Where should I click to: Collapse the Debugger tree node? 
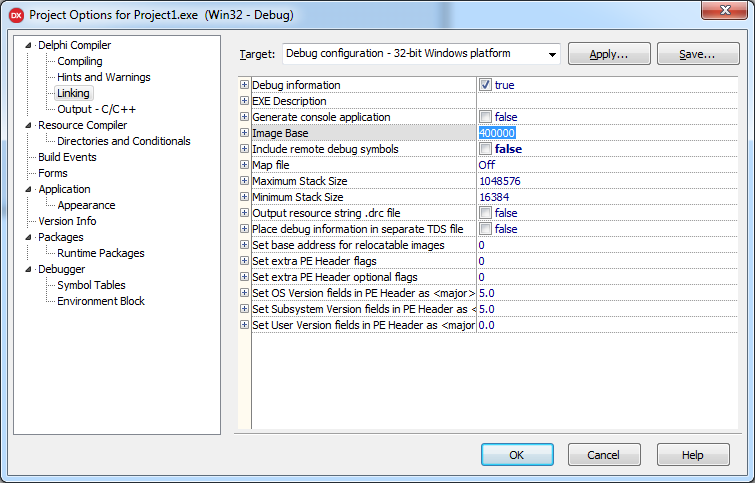[x=28, y=269]
